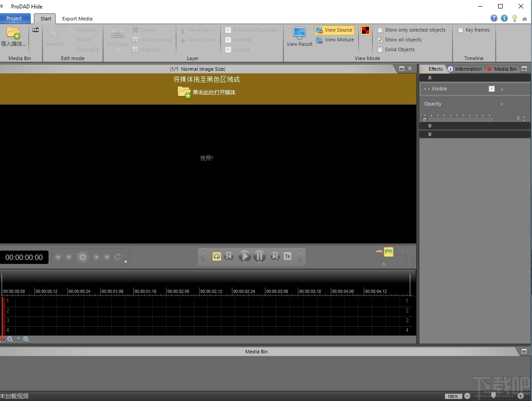The height and width of the screenshot is (401, 532).
Task: Expand the second collapsed Effects section
Action: click(x=430, y=134)
